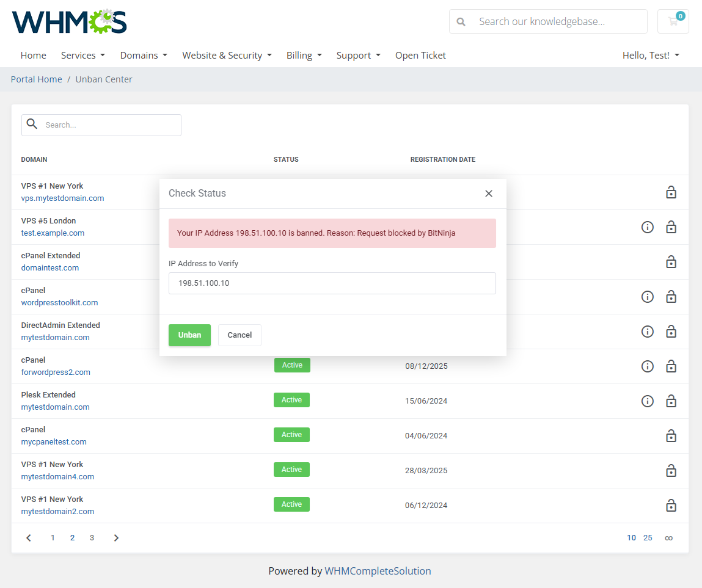Cancel the Check Status dialog
Screen dimensions: 702x588
(x=239, y=335)
